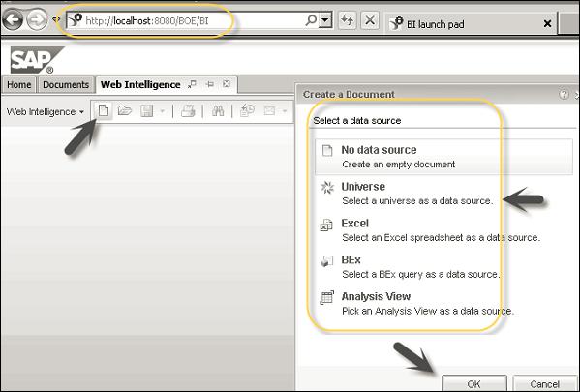Select No data source option
Viewport: 580px width, 392px height.
(443, 157)
